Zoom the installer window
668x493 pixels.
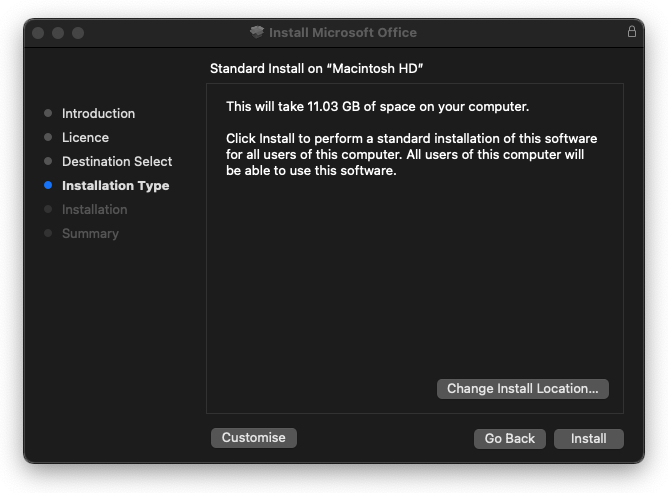(x=78, y=33)
